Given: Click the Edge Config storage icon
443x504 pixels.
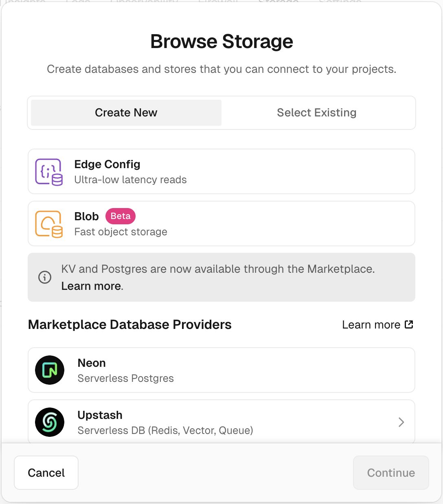Looking at the screenshot, I should (49, 172).
